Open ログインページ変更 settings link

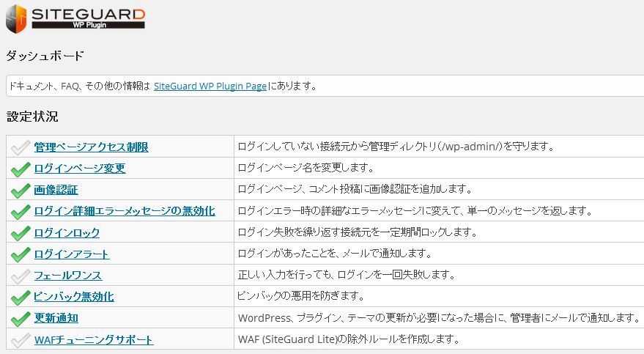pos(80,169)
